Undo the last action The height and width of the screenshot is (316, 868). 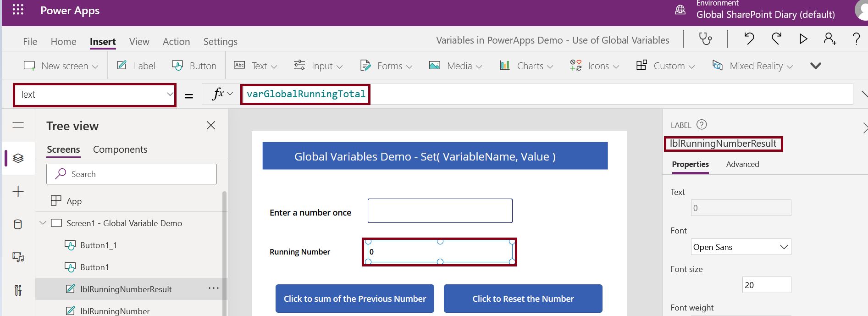point(749,39)
